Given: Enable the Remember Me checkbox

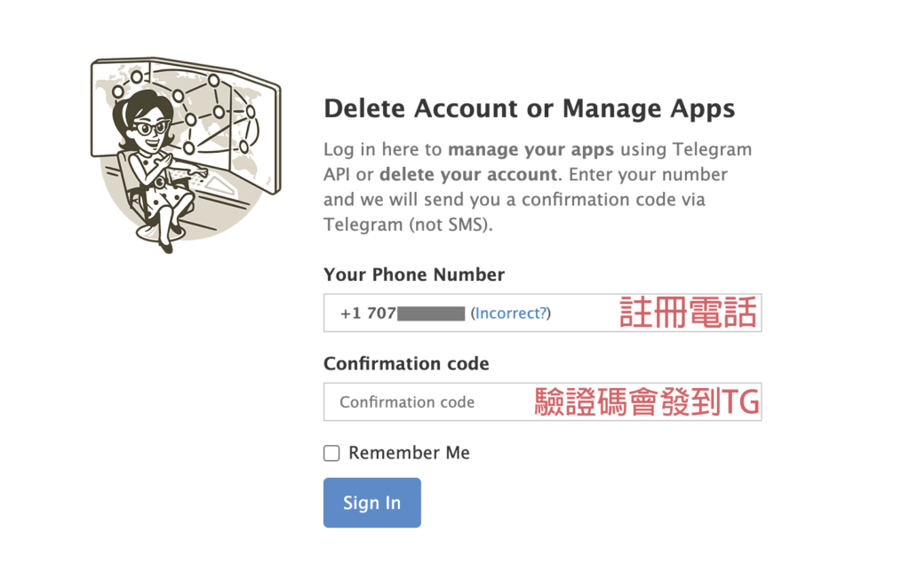Looking at the screenshot, I should point(331,454).
